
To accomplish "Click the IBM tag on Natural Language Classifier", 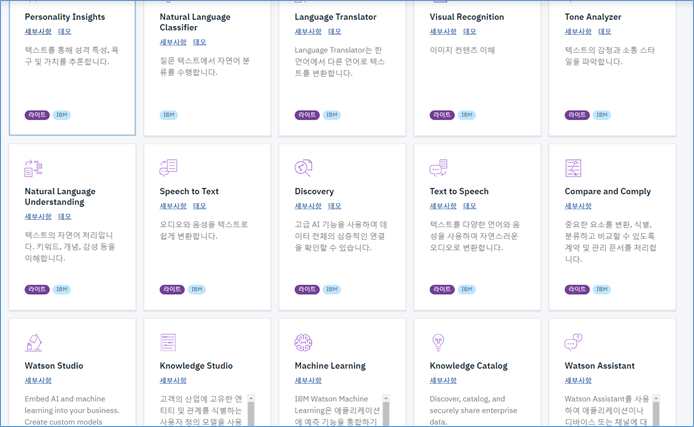I will (x=169, y=115).
